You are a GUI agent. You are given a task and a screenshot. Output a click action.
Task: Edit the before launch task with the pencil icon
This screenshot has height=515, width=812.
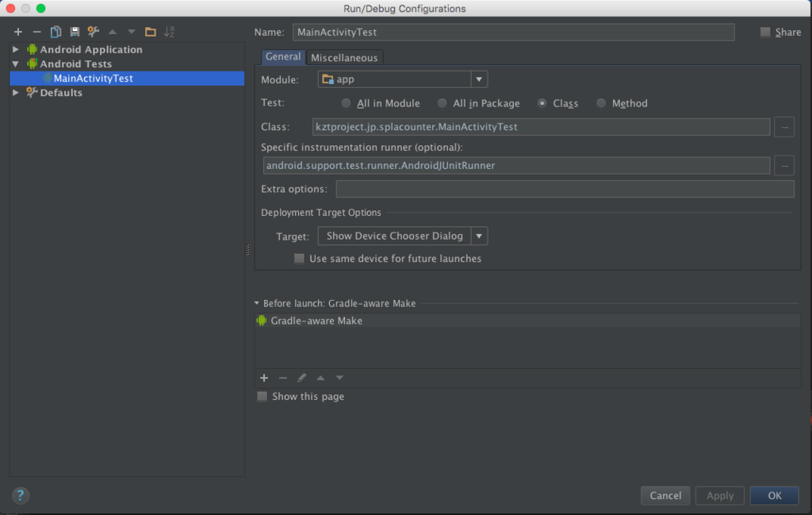[x=301, y=378]
